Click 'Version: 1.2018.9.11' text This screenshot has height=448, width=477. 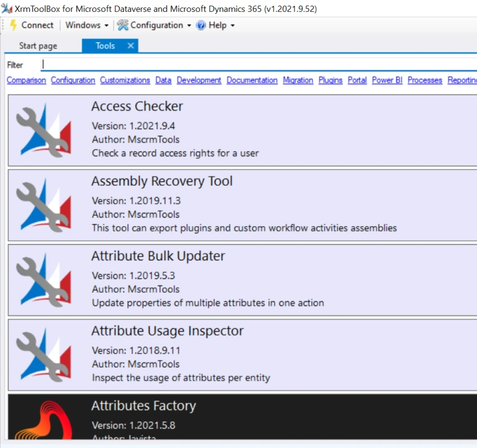136,350
